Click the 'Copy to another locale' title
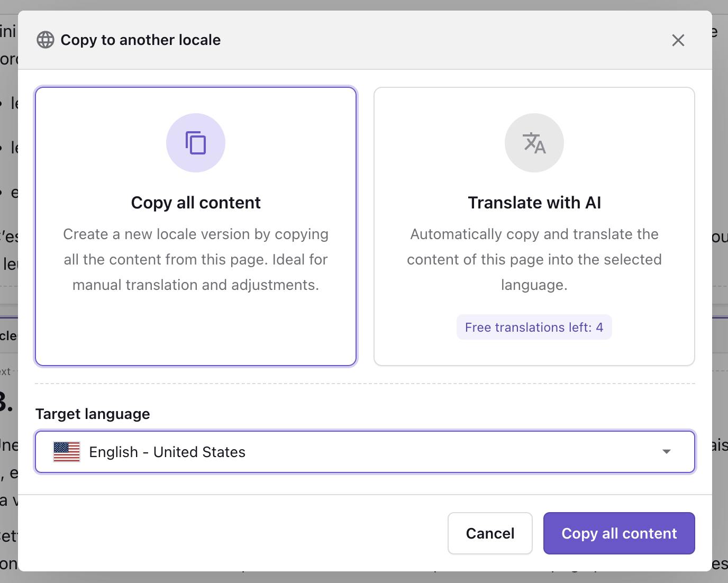 tap(141, 40)
